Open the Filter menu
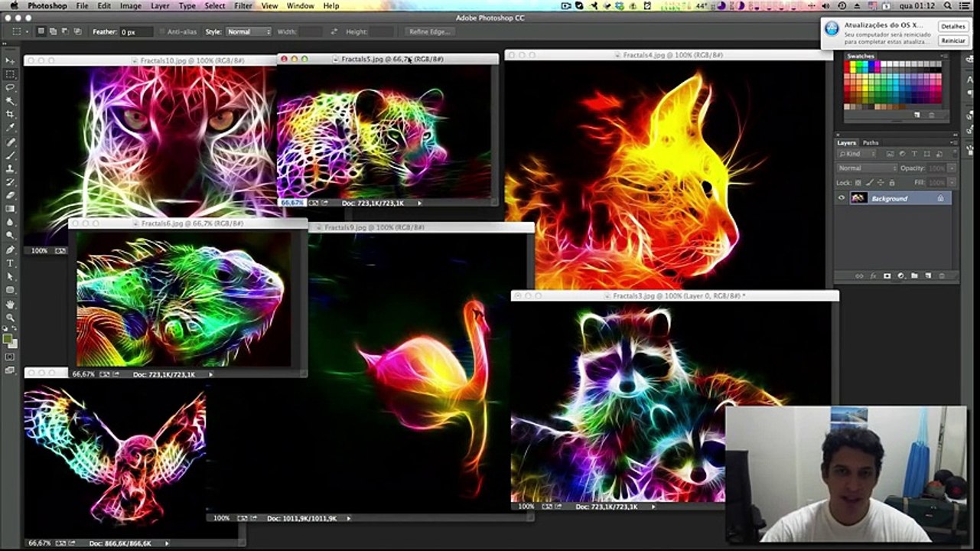 tap(243, 5)
